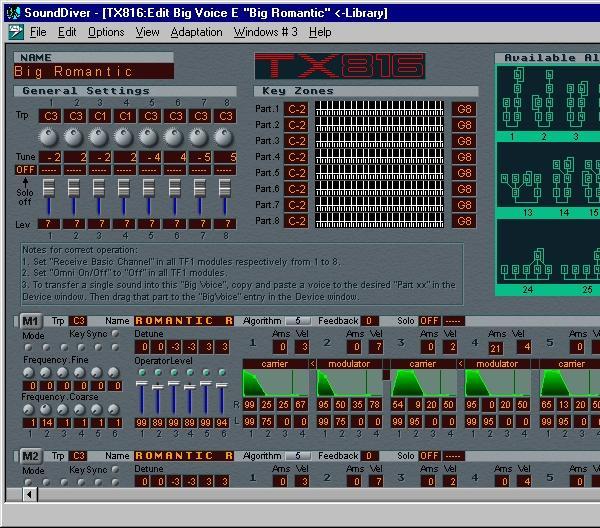Click the Part.8 key zone keyboard strip
Screen dimensions: 600x528
coord(380,221)
